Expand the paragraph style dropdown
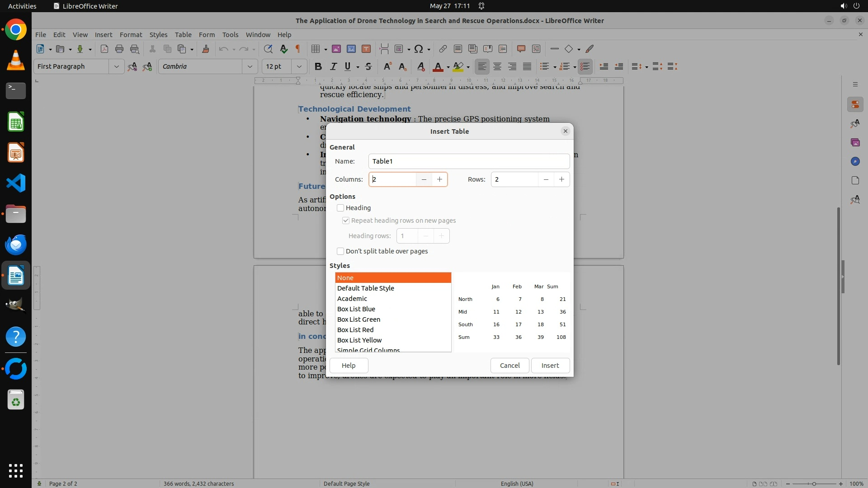The image size is (868, 488). (116, 66)
